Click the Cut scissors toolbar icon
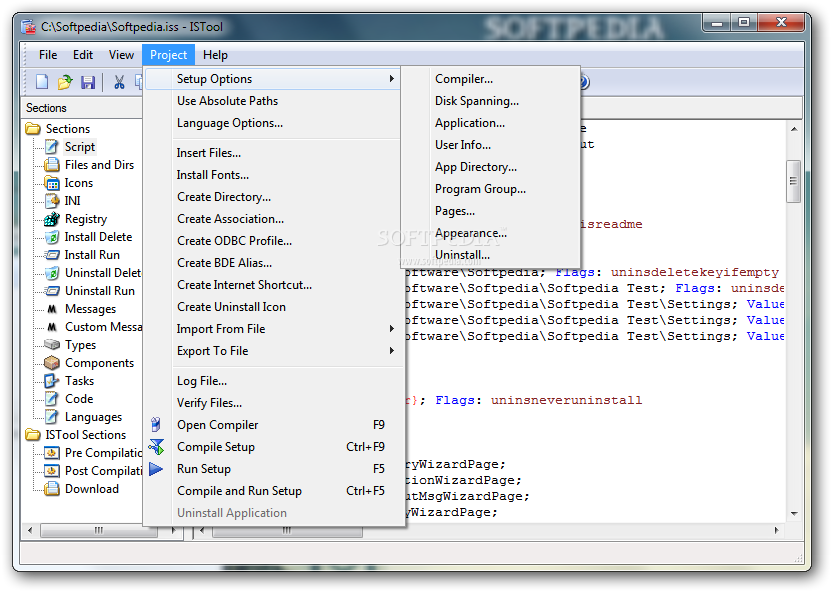This screenshot has width=832, height=592. click(119, 82)
